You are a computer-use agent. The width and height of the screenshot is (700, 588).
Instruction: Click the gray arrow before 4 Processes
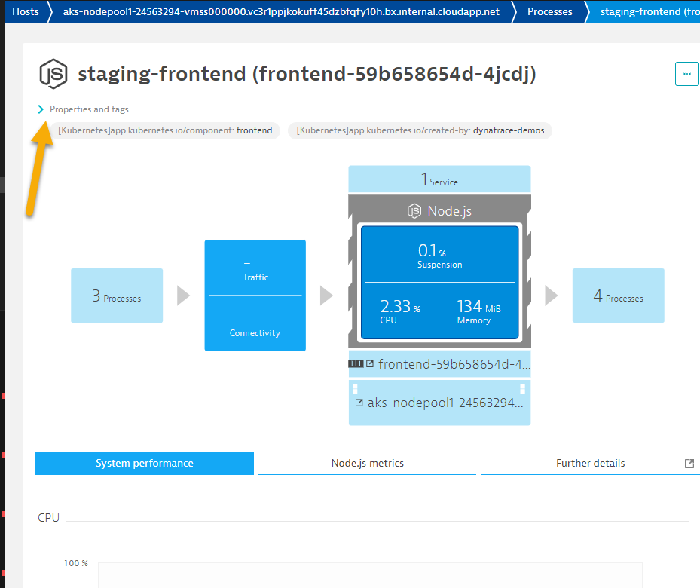click(552, 296)
